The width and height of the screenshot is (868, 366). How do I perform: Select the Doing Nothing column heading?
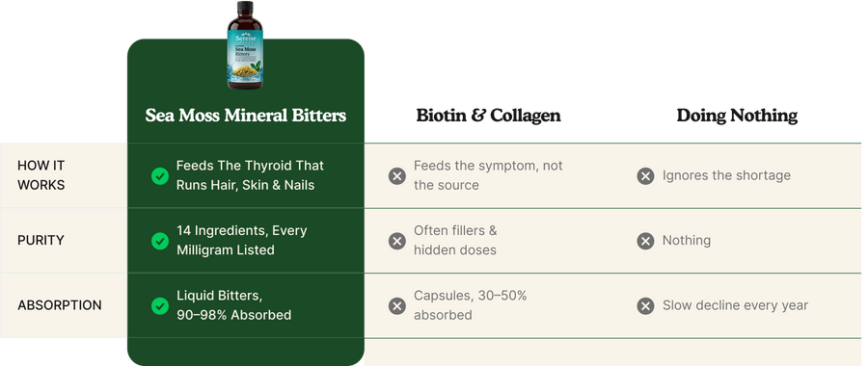click(737, 116)
